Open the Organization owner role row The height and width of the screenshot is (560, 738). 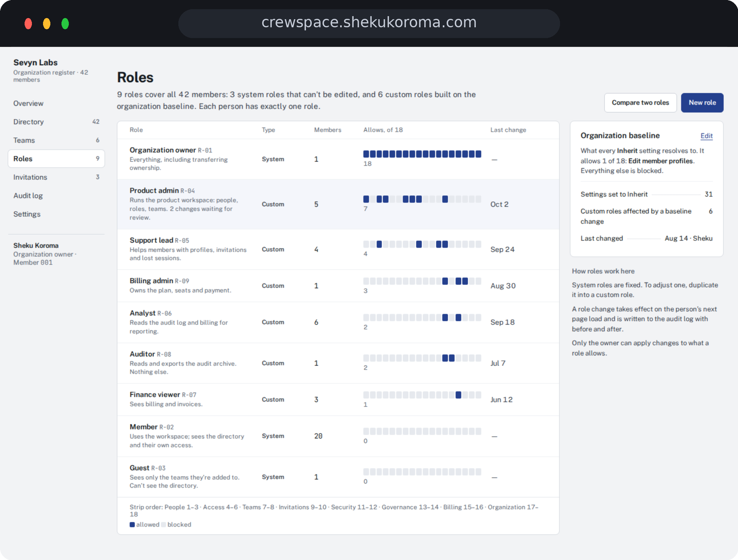(x=338, y=159)
